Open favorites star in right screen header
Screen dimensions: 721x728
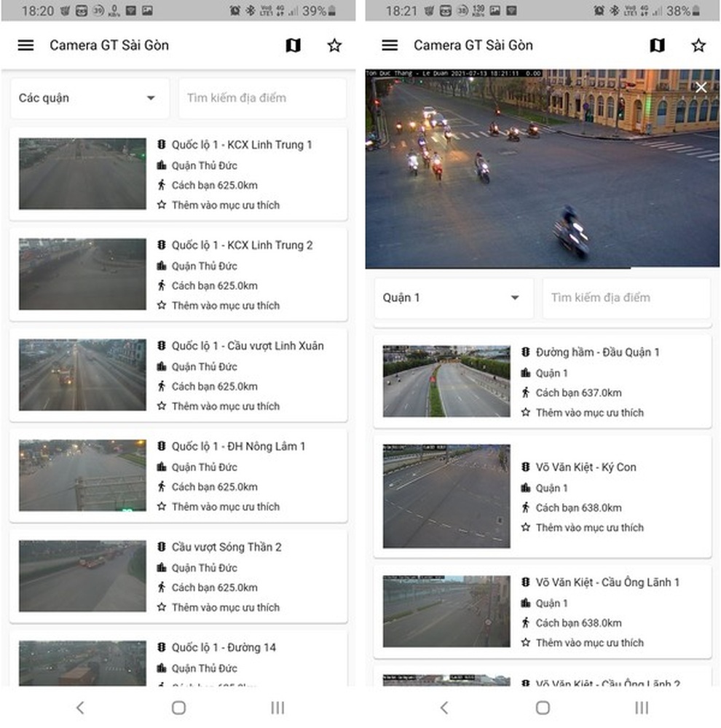[x=698, y=45]
